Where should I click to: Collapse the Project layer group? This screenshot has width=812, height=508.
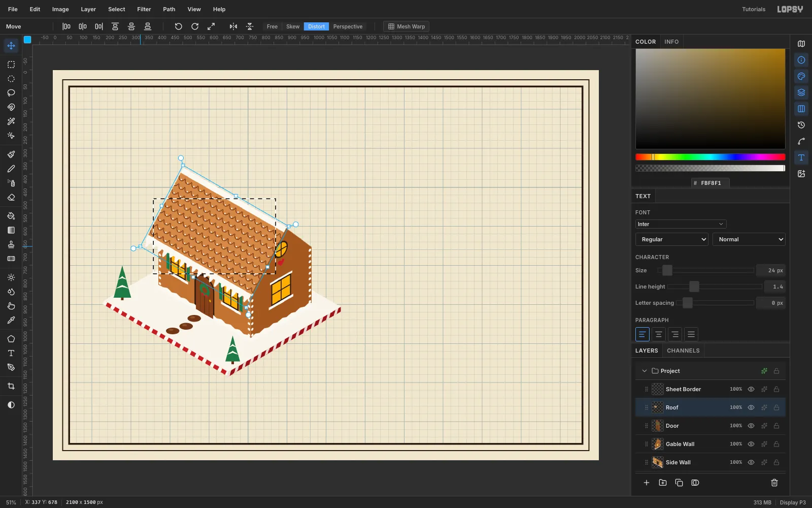[645, 371]
